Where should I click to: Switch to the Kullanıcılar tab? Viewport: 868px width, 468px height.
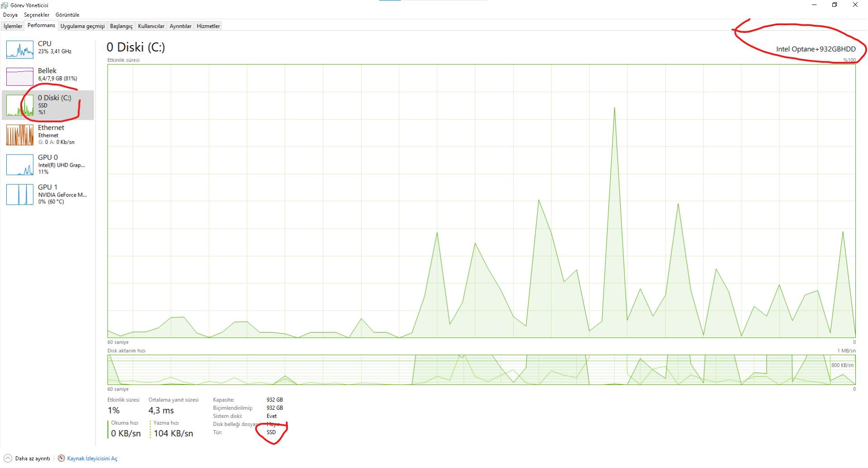(151, 26)
